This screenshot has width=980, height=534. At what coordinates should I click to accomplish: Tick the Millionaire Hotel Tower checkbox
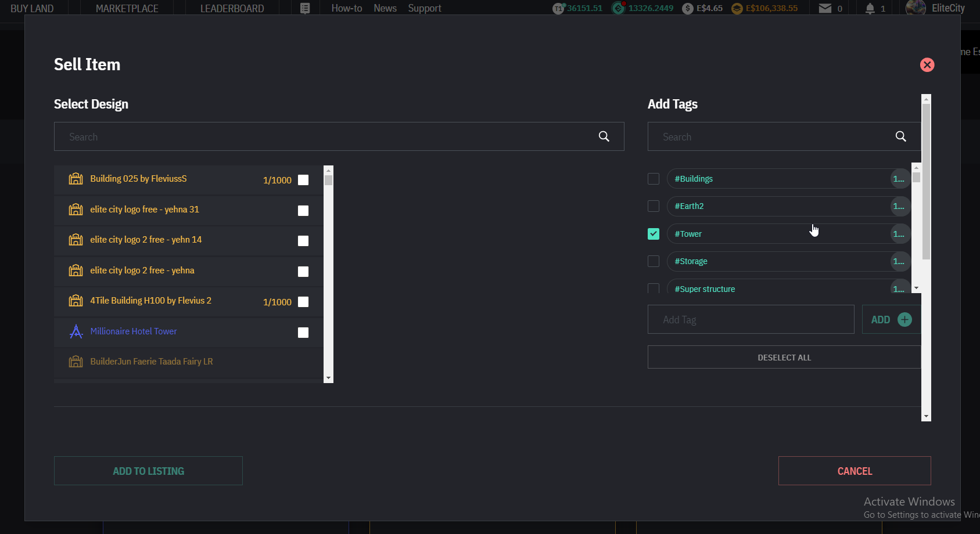click(303, 333)
